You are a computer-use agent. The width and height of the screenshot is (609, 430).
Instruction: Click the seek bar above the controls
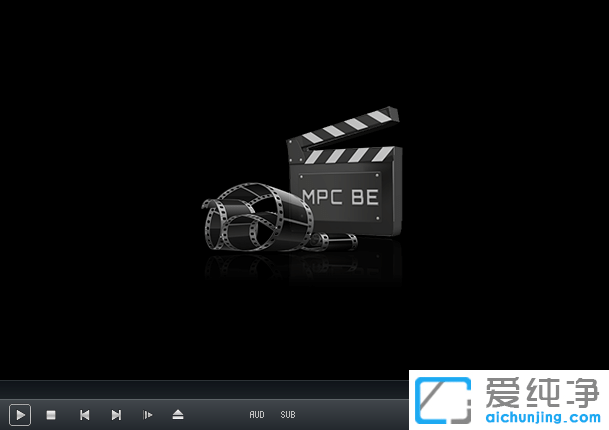coord(204,390)
